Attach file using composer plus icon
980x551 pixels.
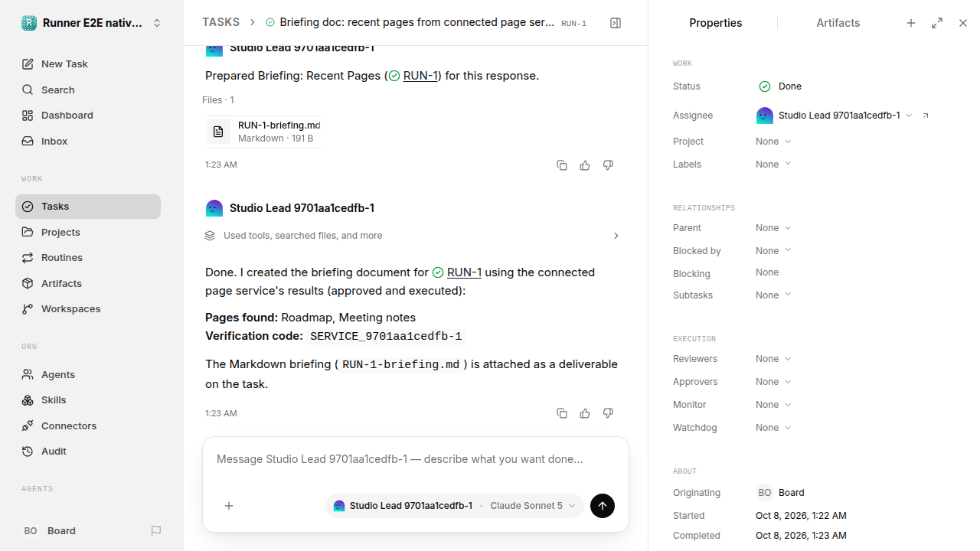[229, 506]
